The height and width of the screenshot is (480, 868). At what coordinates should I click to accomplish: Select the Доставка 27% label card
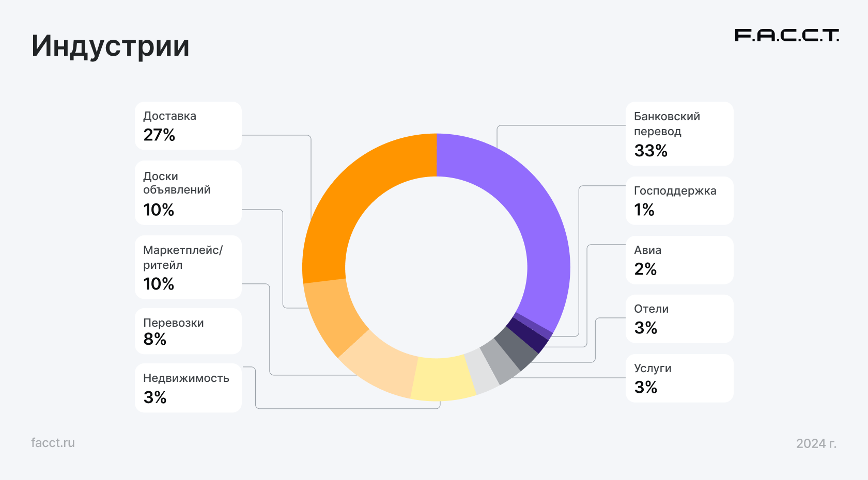point(188,126)
